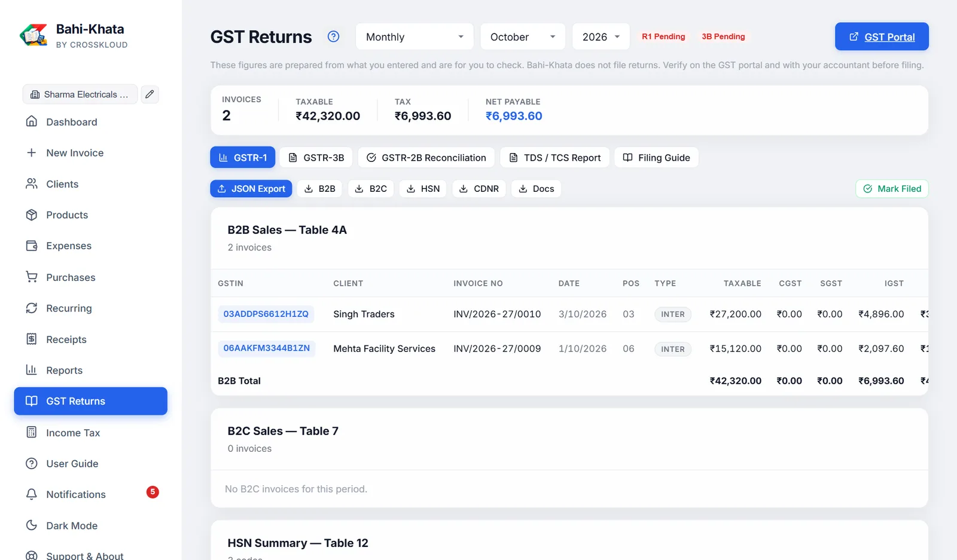This screenshot has height=560, width=957.
Task: Select the Mehta Facility Services client cell
Action: [x=385, y=349]
